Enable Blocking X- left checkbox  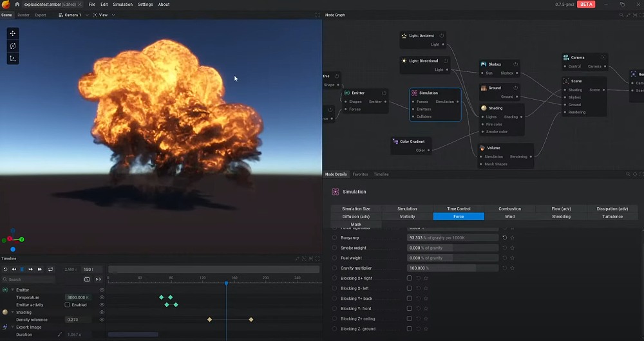[409, 288]
